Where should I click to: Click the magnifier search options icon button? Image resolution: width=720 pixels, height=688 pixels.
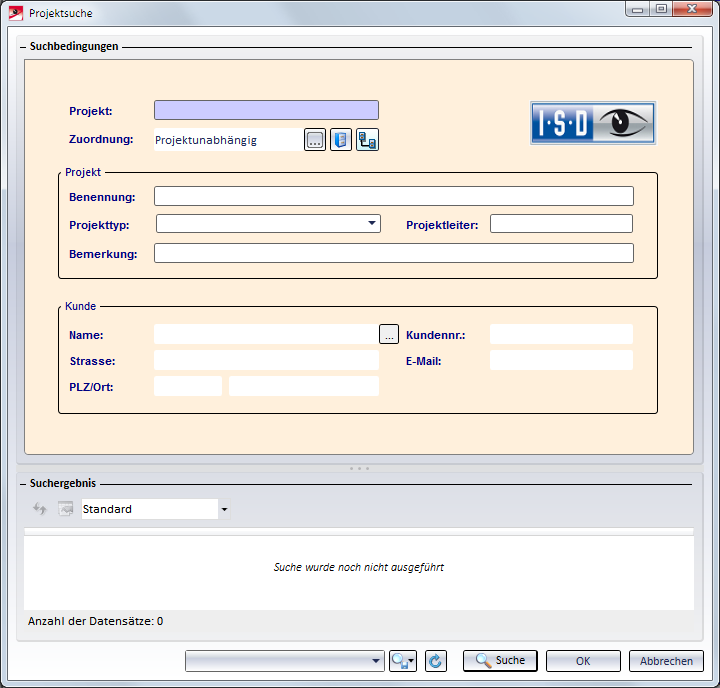[x=402, y=661]
